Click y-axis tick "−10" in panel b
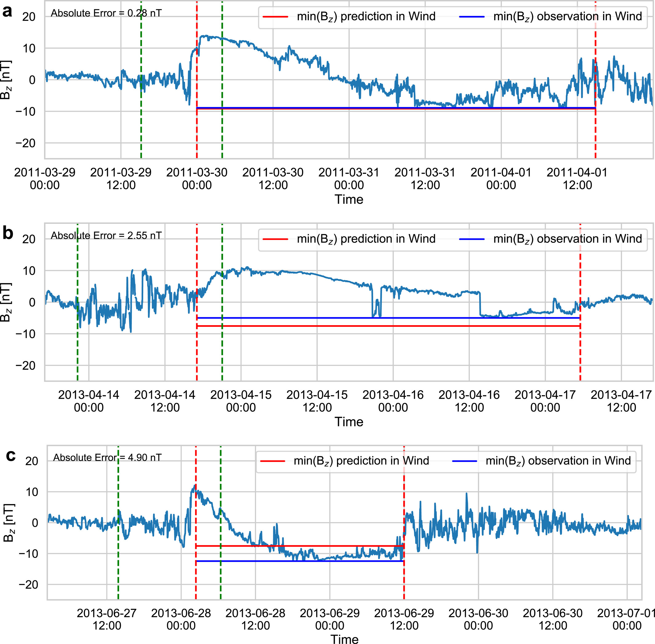Image resolution: width=655 pixels, height=644 pixels. click(x=25, y=334)
